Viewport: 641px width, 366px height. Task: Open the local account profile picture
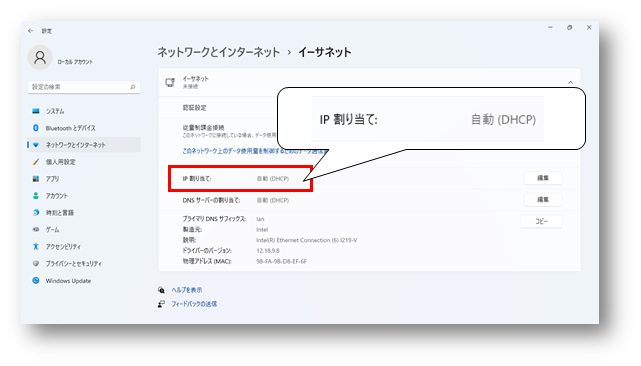(x=40, y=57)
